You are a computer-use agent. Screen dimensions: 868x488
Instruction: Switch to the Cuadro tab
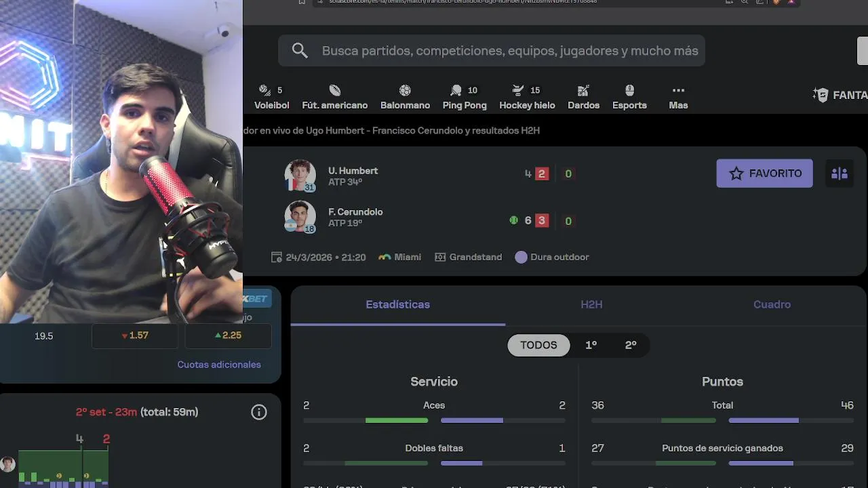click(772, 305)
